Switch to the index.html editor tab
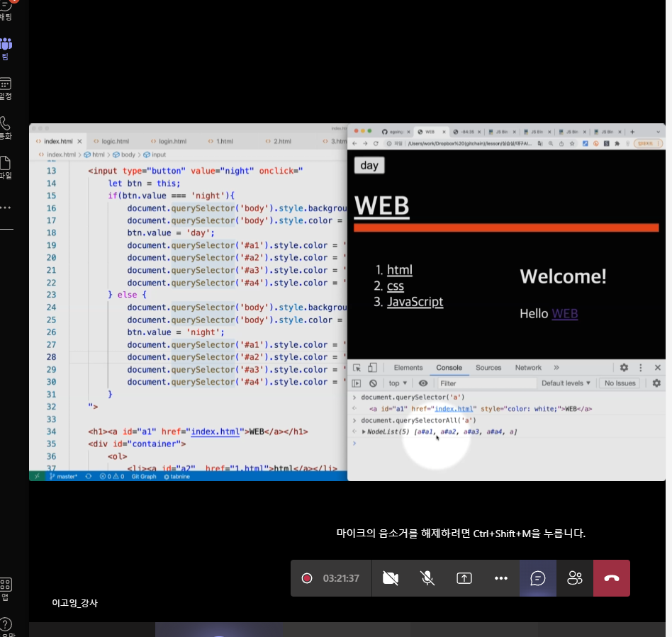672x637 pixels. click(58, 142)
